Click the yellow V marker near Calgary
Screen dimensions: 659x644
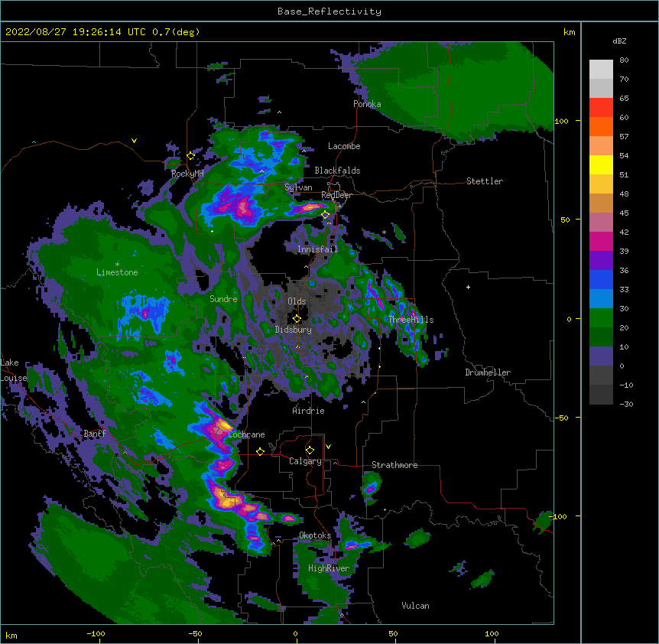coord(328,447)
